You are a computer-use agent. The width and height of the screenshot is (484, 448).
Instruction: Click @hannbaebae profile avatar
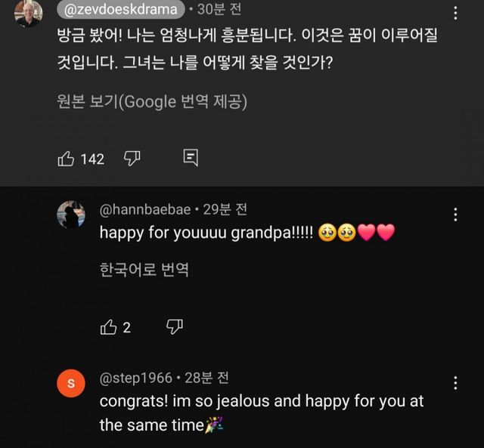click(x=71, y=215)
